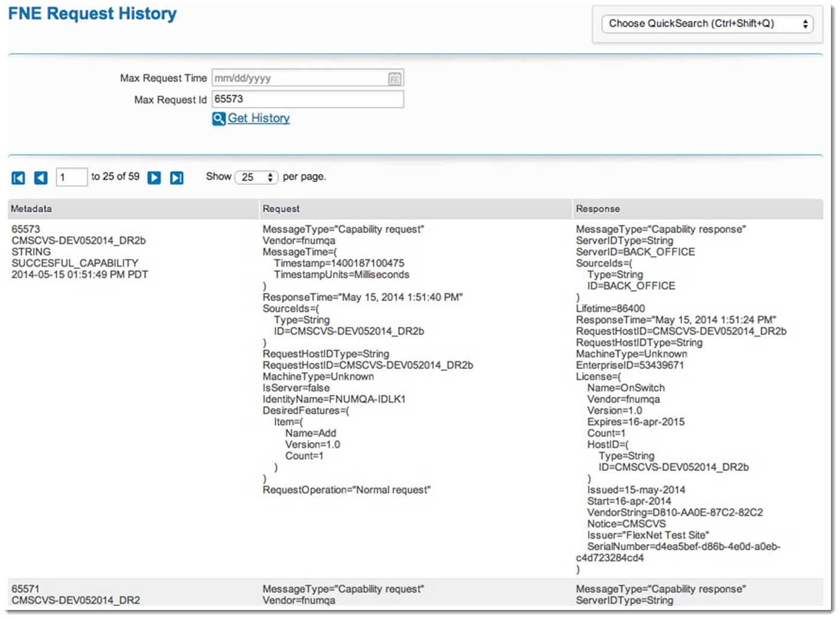Click IsServer=false in Request
The width and height of the screenshot is (840, 619).
(x=296, y=388)
